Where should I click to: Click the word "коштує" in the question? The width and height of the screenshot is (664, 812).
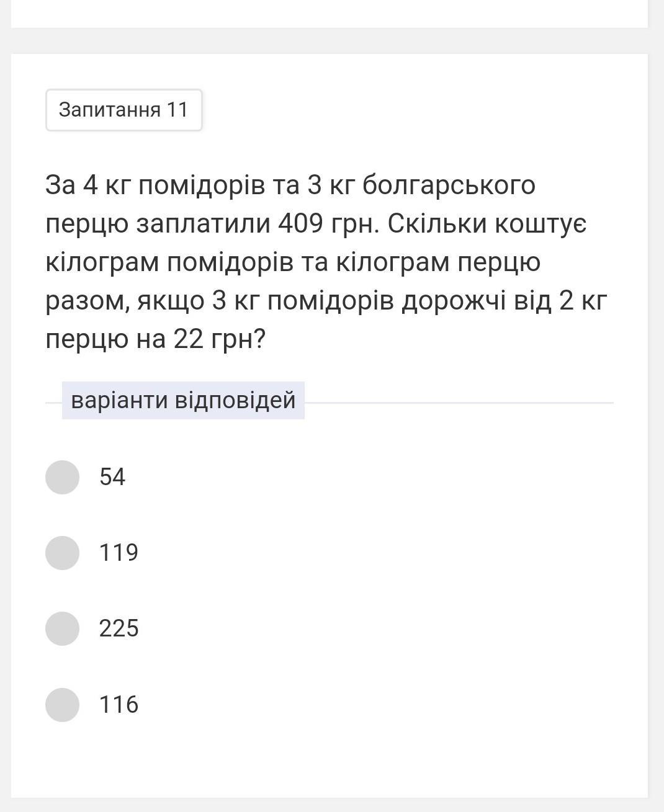541,223
